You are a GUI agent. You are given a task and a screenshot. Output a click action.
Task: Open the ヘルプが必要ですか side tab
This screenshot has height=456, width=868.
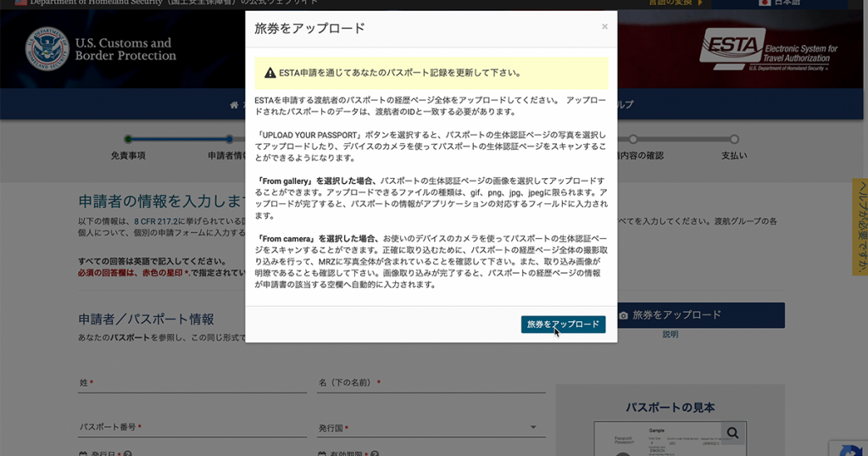[x=860, y=227]
